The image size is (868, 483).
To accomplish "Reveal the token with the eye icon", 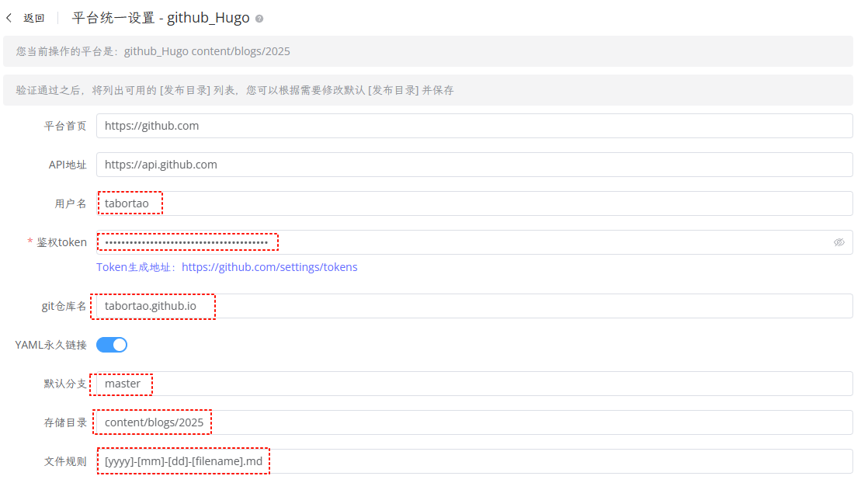I will click(839, 241).
